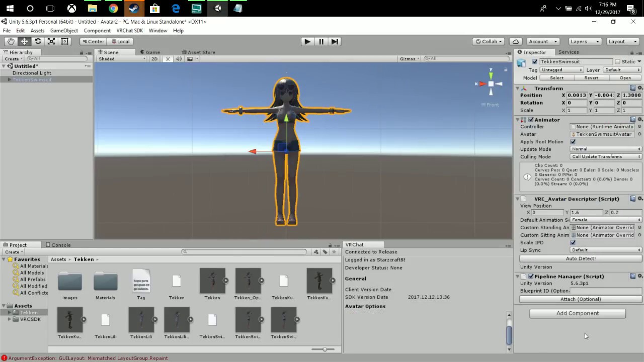Open the scene effects image dropdown
Image resolution: width=644 pixels, height=362 pixels.
coord(192,59)
